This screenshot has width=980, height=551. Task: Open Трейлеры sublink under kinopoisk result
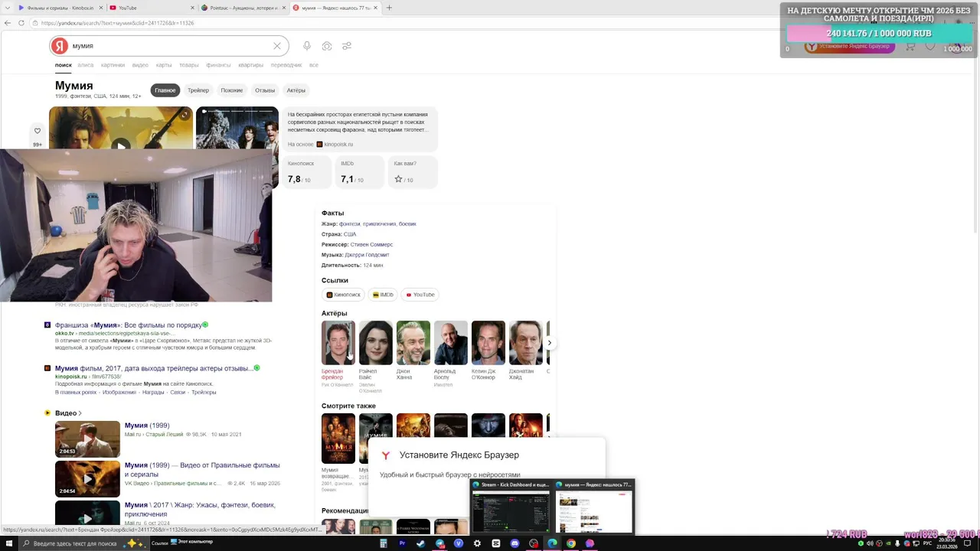204,393
